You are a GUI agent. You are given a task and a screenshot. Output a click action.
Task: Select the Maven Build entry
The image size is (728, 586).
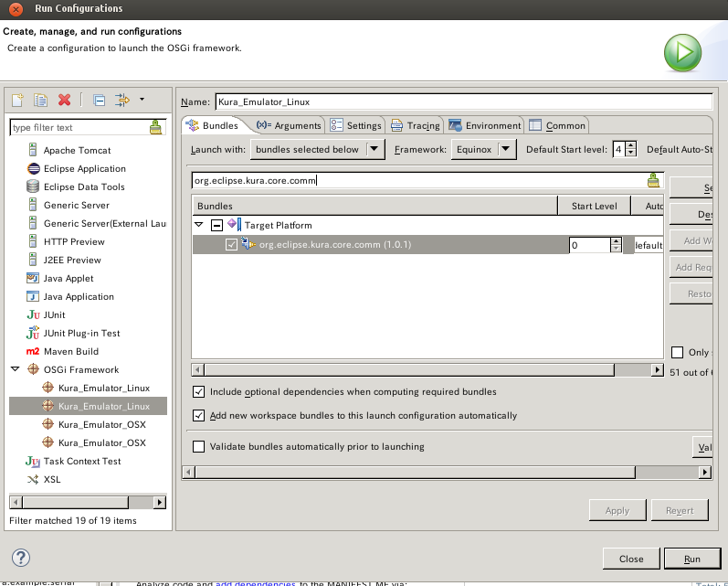point(71,351)
